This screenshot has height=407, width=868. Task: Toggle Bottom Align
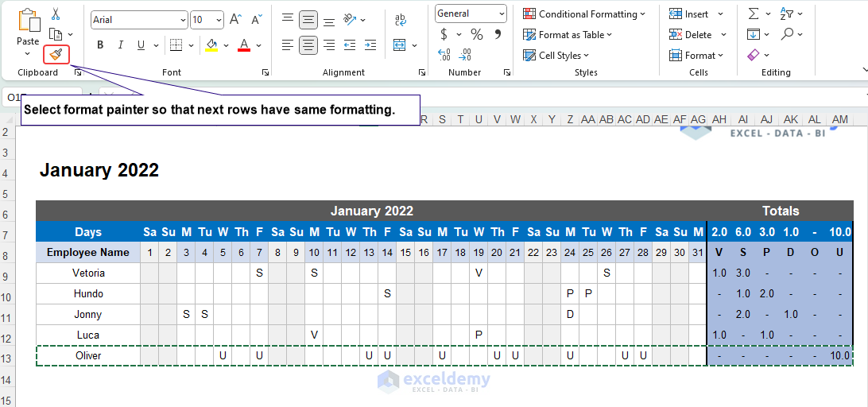tap(329, 20)
